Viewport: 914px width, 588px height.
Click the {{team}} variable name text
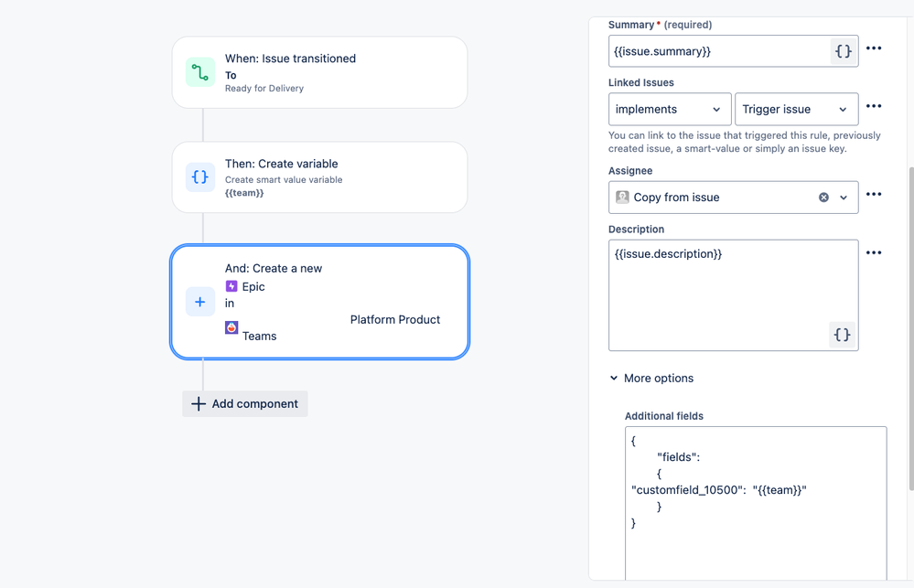(244, 193)
